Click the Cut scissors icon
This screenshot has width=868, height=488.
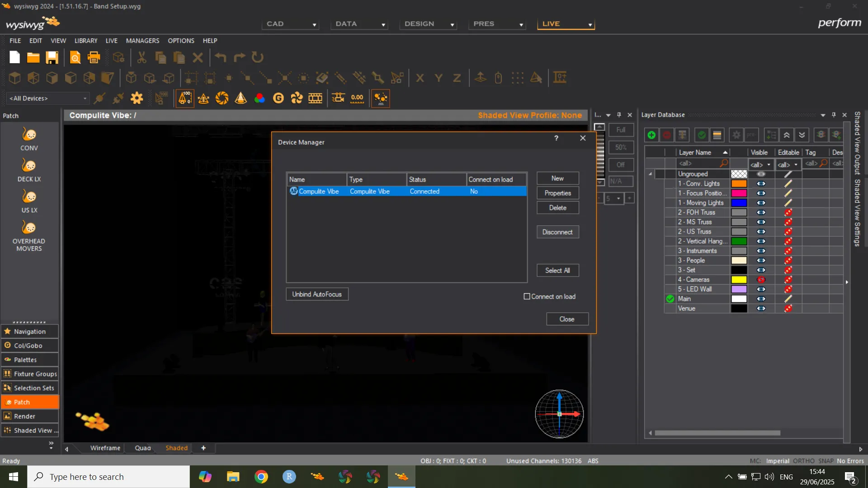(x=142, y=57)
